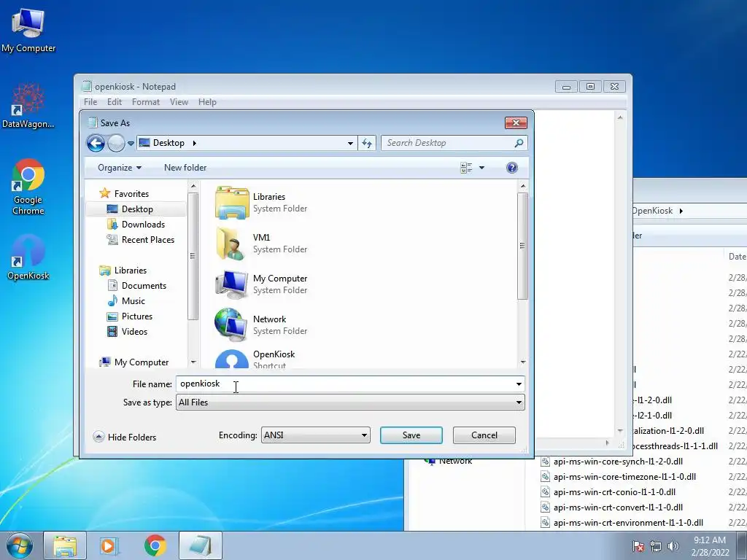Click the Desktop breadcrumb arrow

[x=194, y=143]
